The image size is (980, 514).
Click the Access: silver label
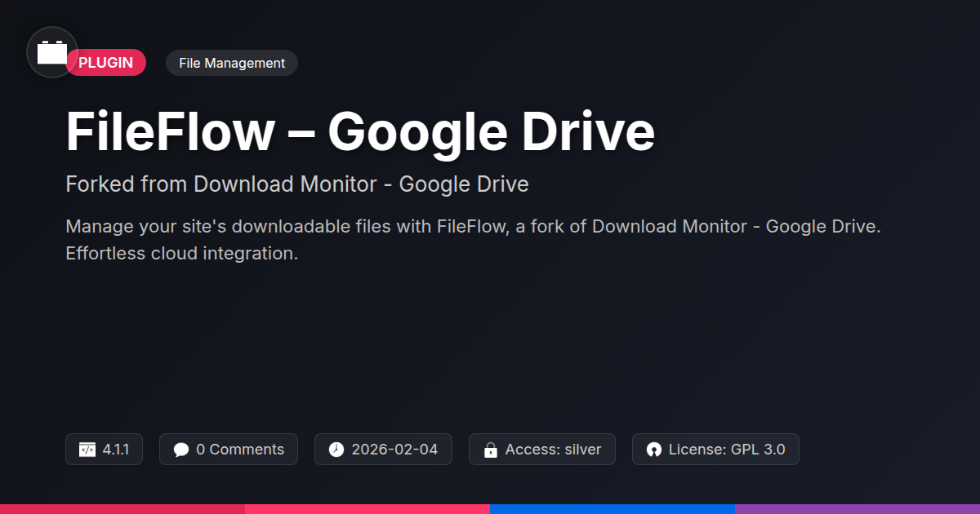[x=553, y=450]
